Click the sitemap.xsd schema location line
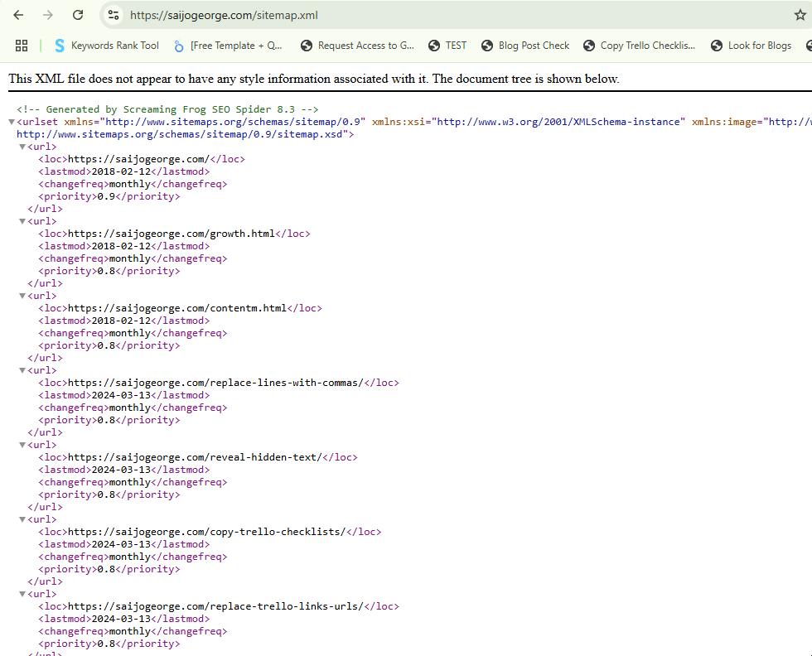The height and width of the screenshot is (656, 812). point(186,134)
